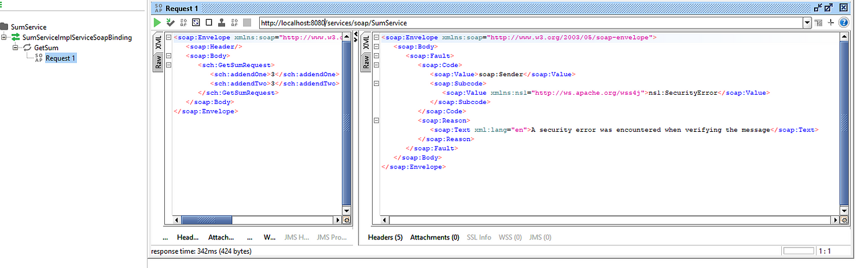Open request Attach... tab

click(221, 237)
